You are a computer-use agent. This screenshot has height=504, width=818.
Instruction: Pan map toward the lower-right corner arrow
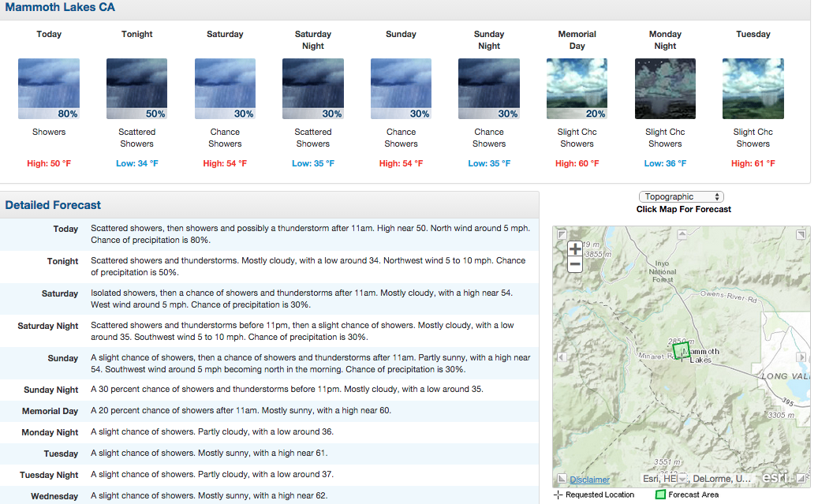[x=801, y=478]
